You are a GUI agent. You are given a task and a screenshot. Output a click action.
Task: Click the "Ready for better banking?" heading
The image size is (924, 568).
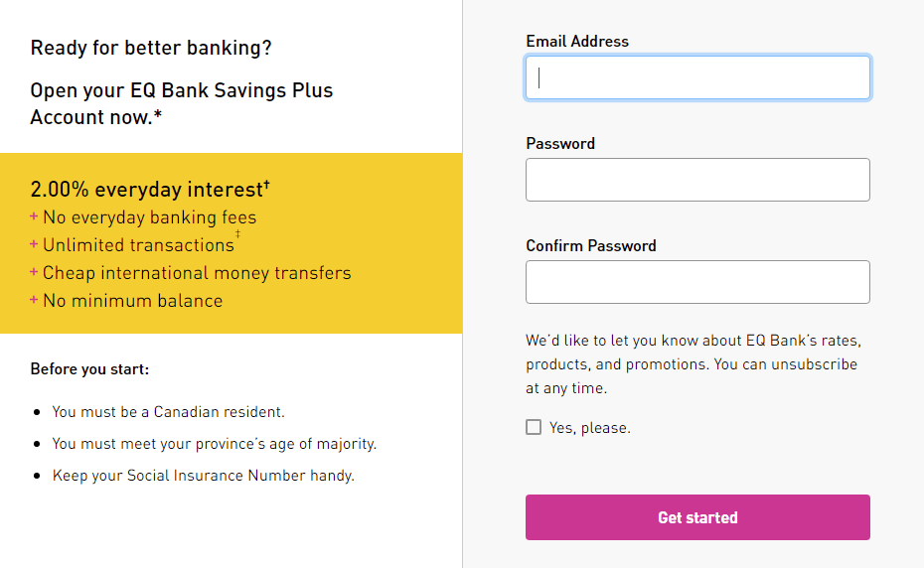[x=151, y=48]
